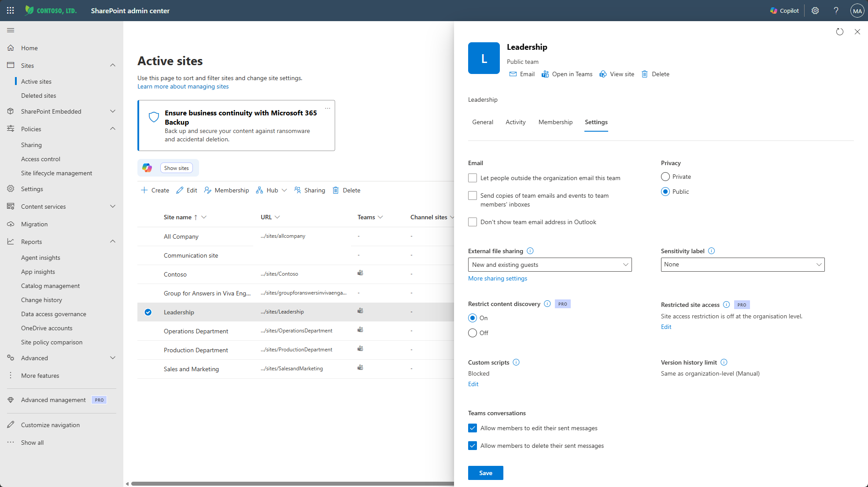Open the help question mark icon
Screen dimensions: 868x487
[x=836, y=11]
